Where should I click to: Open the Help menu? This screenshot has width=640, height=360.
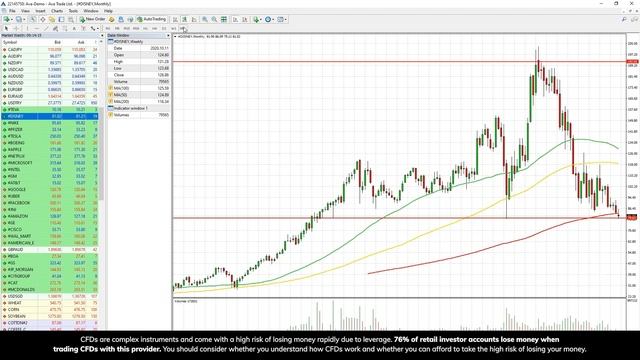108,11
